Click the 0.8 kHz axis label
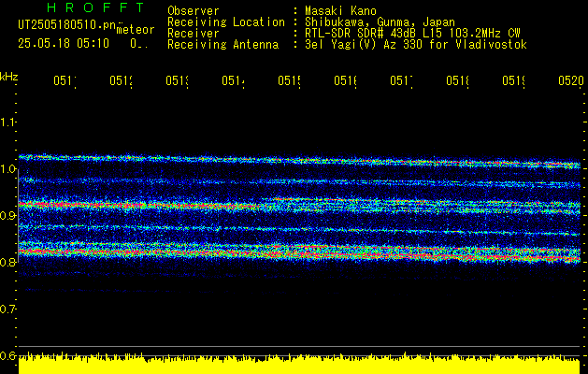Image resolution: width=588 pixels, height=374 pixels. tap(8, 262)
